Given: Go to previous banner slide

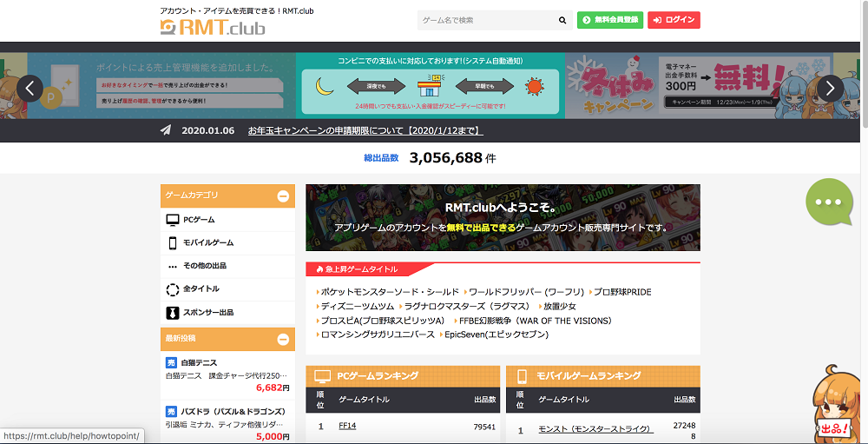Looking at the screenshot, I should tap(30, 88).
